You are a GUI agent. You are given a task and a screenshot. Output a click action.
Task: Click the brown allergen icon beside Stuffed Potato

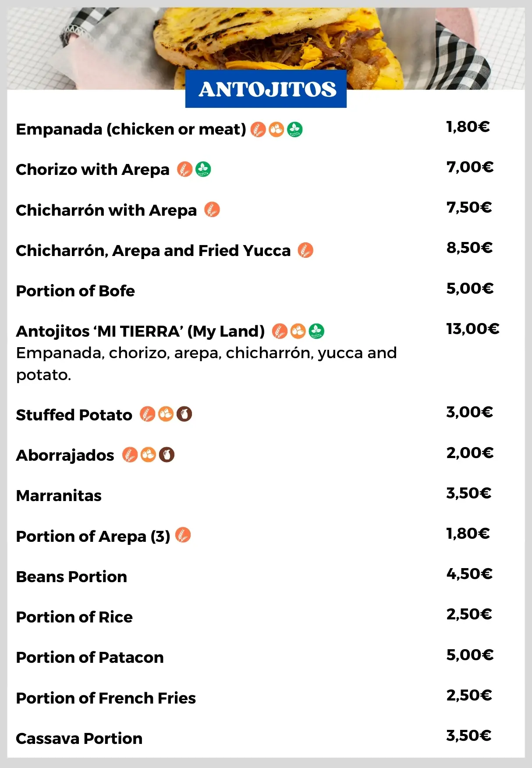(184, 414)
